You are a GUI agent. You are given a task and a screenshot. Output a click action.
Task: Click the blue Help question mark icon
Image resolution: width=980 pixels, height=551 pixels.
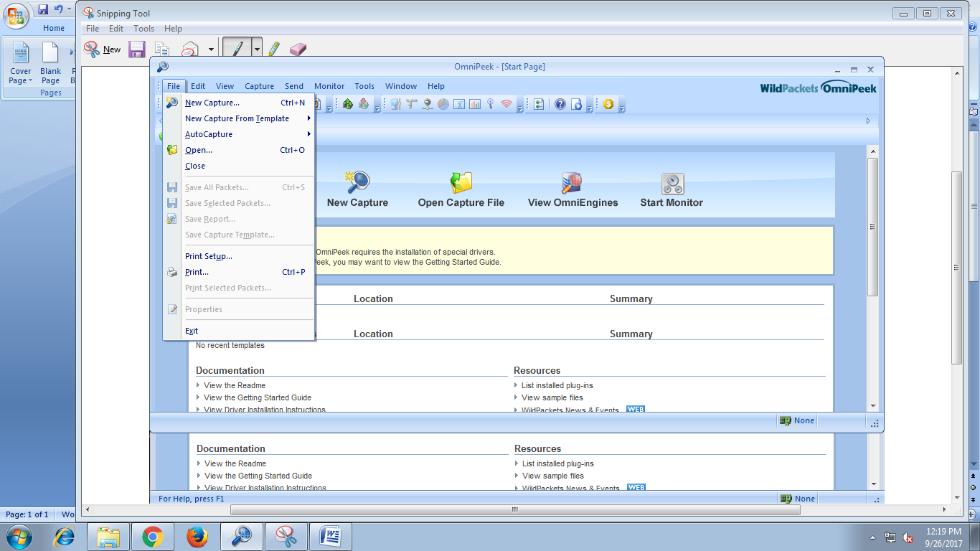coord(560,104)
